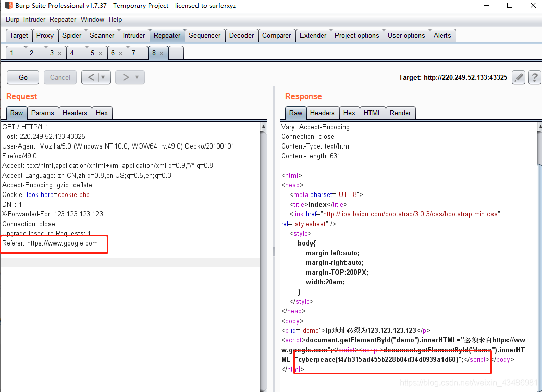The image size is (542, 392).
Task: Click the Cancel button
Action: pos(60,77)
